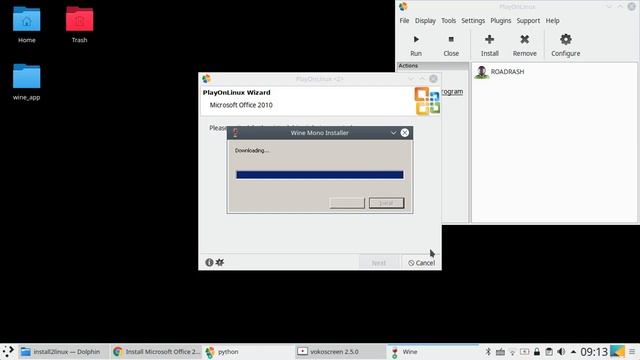640x360 pixels.
Task: Click the keyboard tray icon
Action: 500,351
